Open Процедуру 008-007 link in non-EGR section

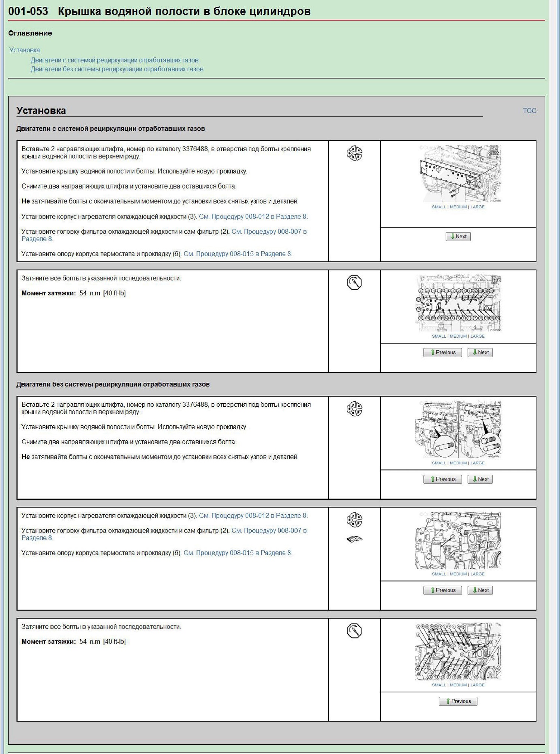pos(164,534)
